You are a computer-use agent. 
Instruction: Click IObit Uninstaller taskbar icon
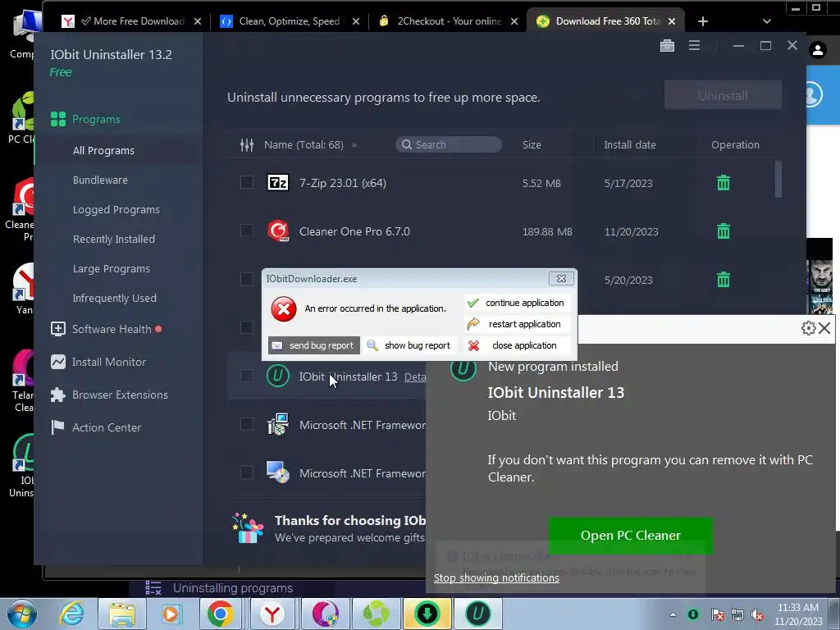[x=477, y=614]
